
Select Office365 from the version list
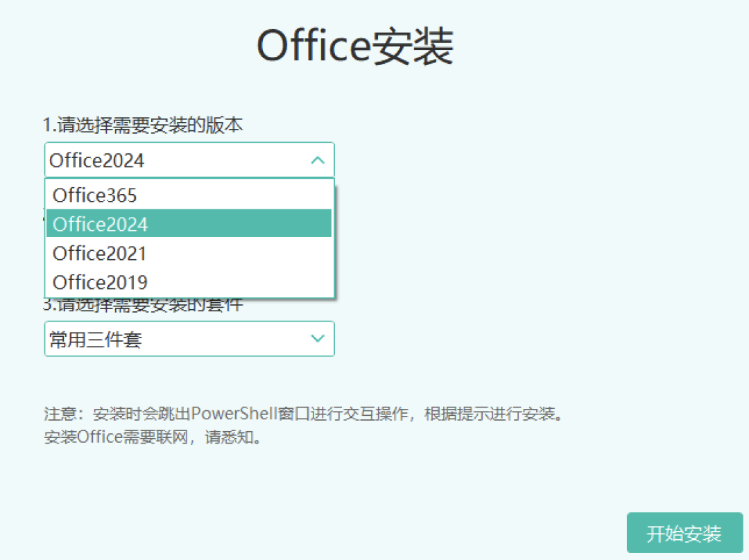189,195
